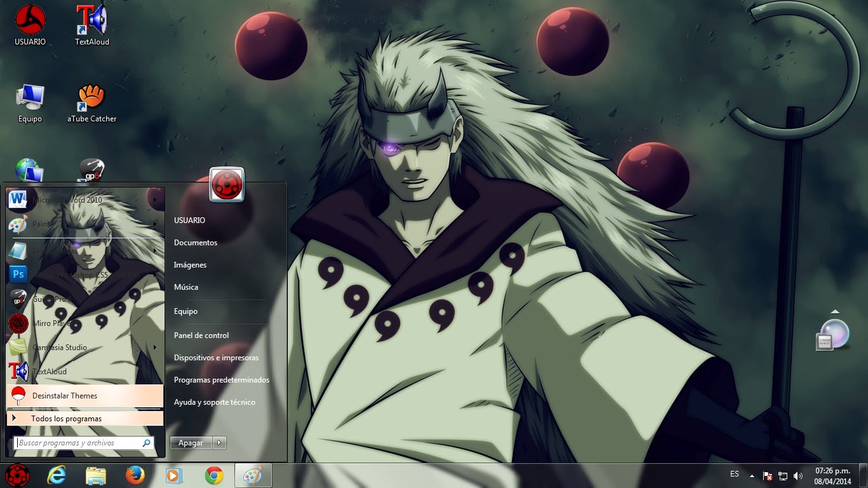Open Imágenes in the Start menu
The width and height of the screenshot is (868, 488).
coord(190,265)
